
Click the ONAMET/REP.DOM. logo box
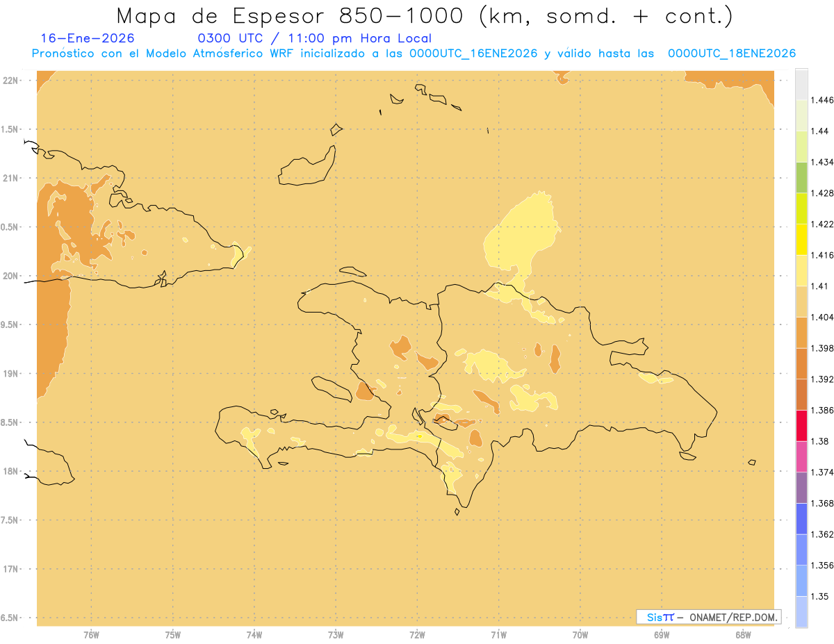pos(709,616)
